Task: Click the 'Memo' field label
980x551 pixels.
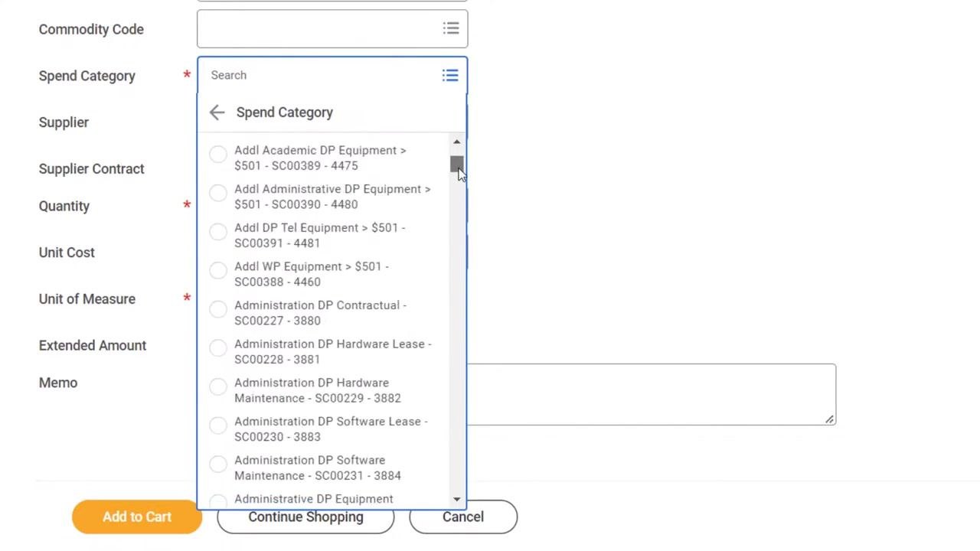Action: coord(58,383)
